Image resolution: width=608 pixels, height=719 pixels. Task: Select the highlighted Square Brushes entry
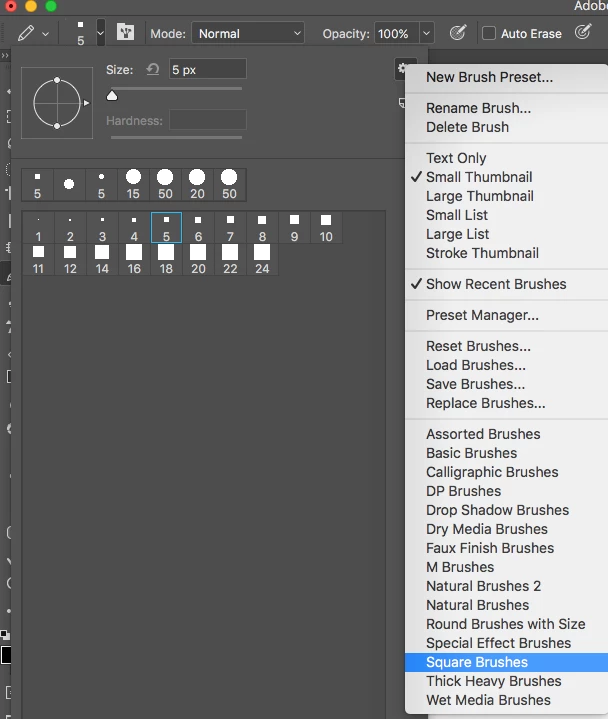506,662
